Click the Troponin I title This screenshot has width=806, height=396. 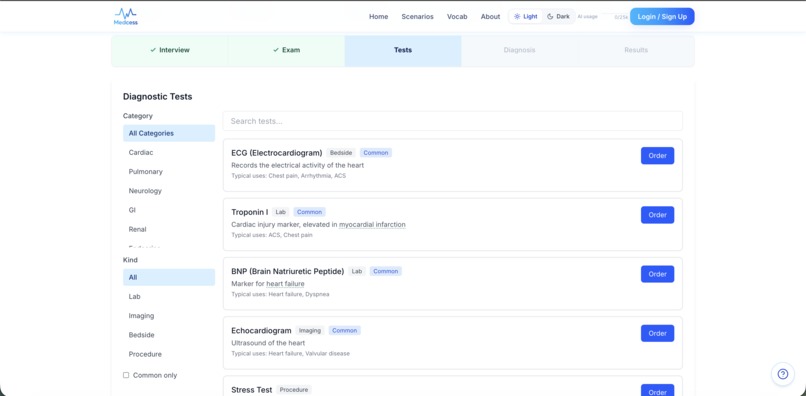(x=249, y=212)
